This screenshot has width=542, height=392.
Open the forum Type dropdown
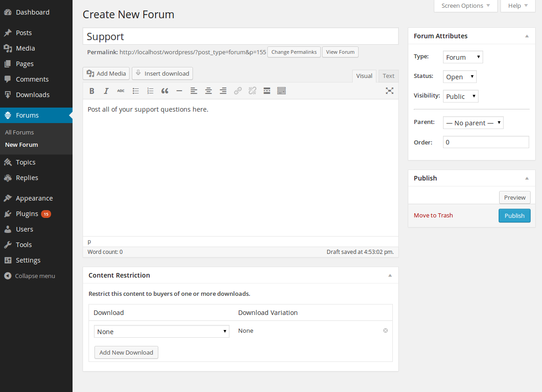463,57
